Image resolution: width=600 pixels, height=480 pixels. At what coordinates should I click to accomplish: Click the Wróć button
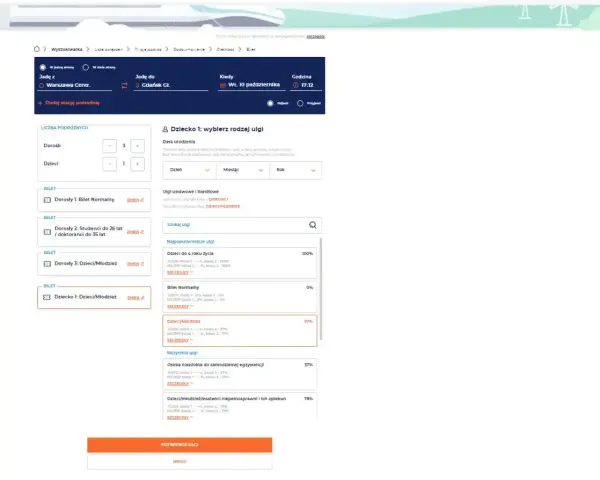point(179,462)
